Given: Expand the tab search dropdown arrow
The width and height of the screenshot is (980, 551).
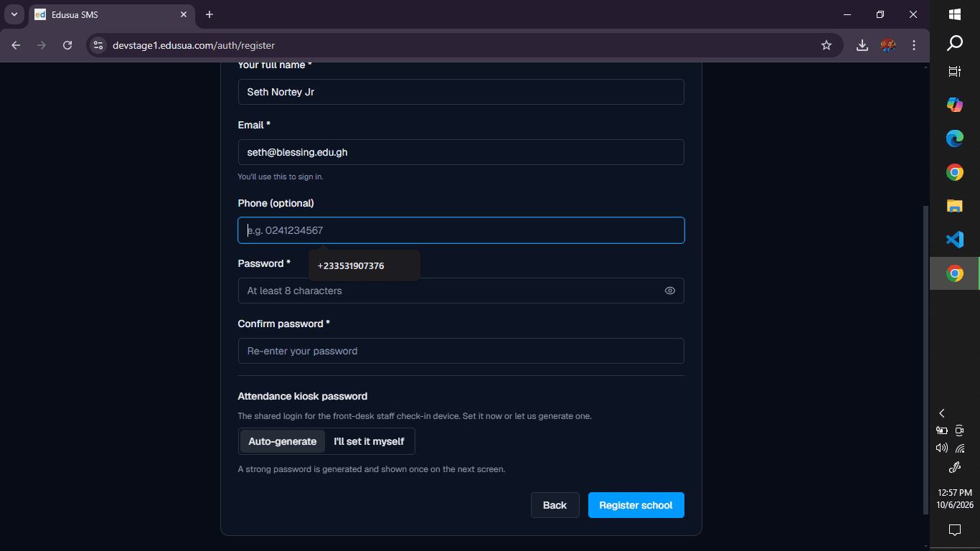Looking at the screenshot, I should [14, 14].
